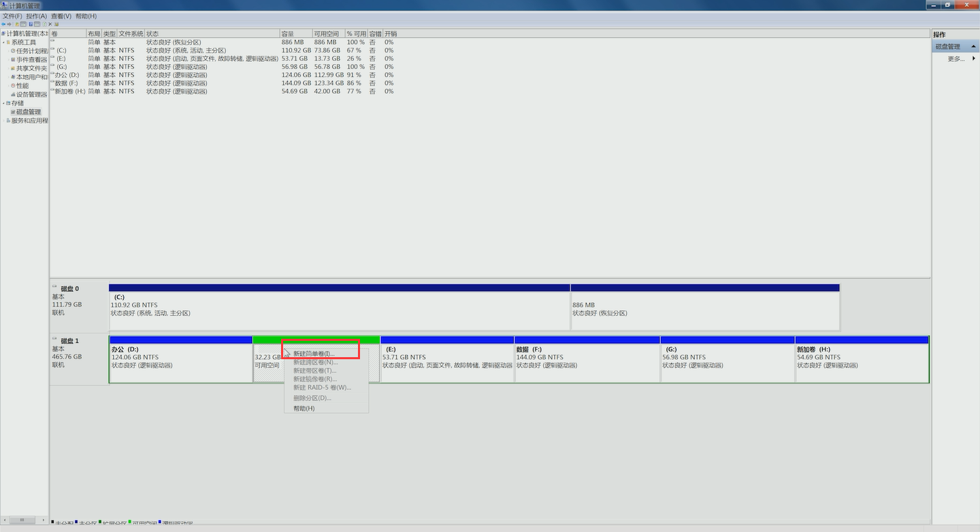
Task: Select 性能 in the left tree
Action: coord(22,86)
